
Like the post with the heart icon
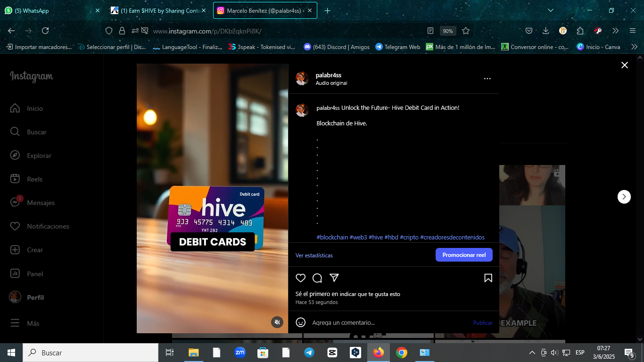(x=301, y=278)
